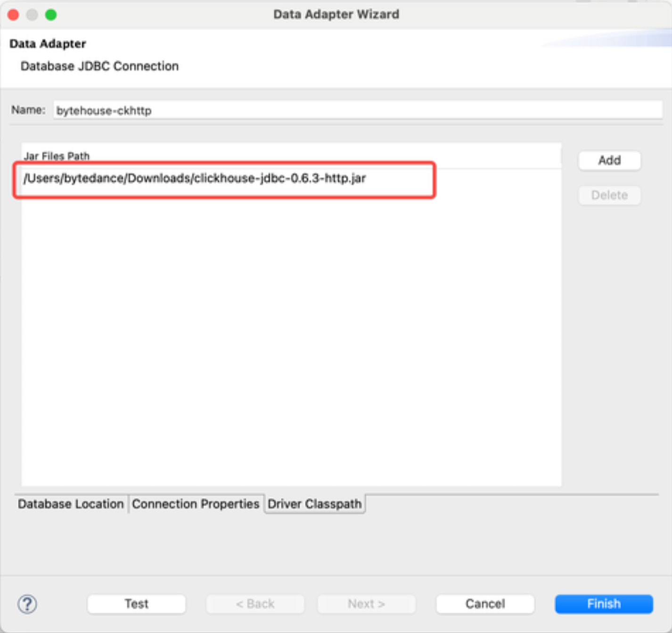The height and width of the screenshot is (633, 672).
Task: Select the Driver Classpath tab
Action: pyautogui.click(x=314, y=504)
